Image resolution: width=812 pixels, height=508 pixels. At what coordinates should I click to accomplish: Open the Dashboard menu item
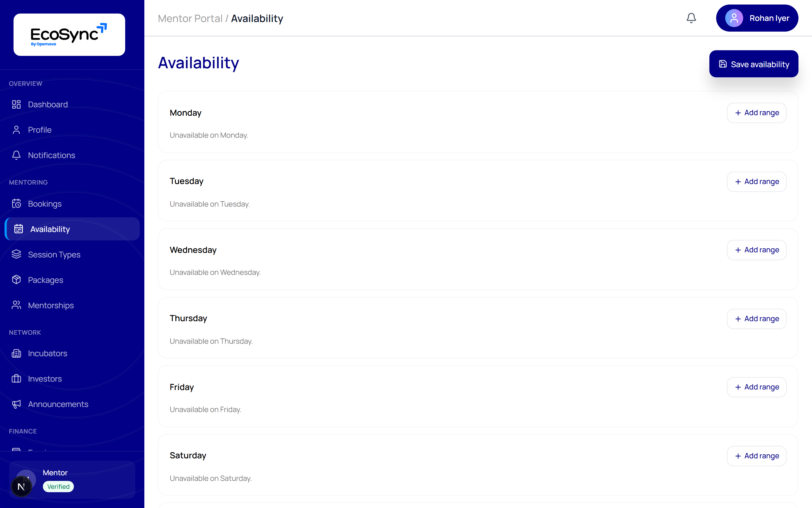[72, 104]
